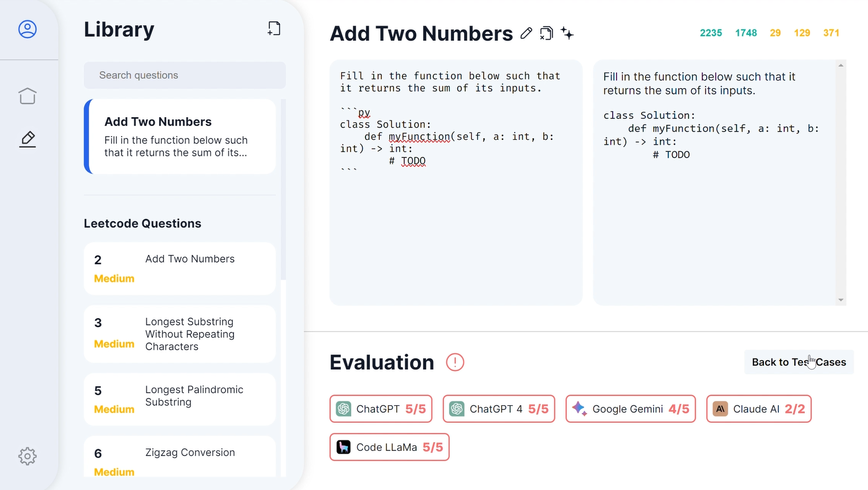Click the Evaluation warning info icon
This screenshot has height=490, width=868.
[455, 362]
